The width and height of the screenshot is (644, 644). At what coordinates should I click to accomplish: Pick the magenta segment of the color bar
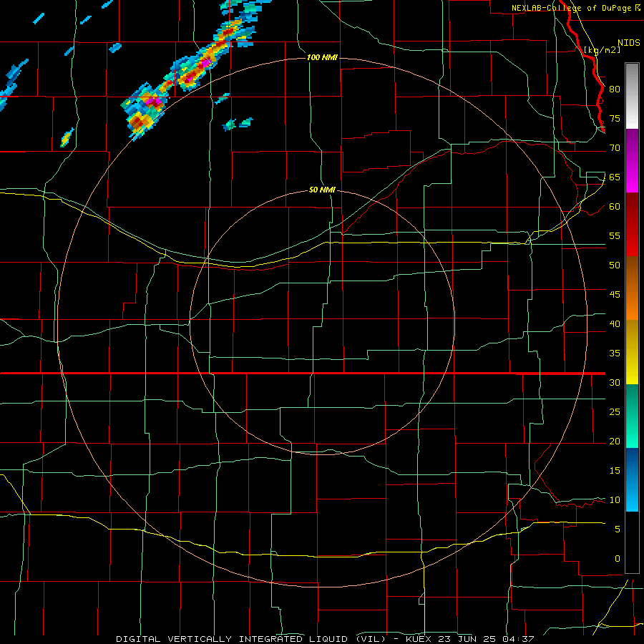click(632, 161)
